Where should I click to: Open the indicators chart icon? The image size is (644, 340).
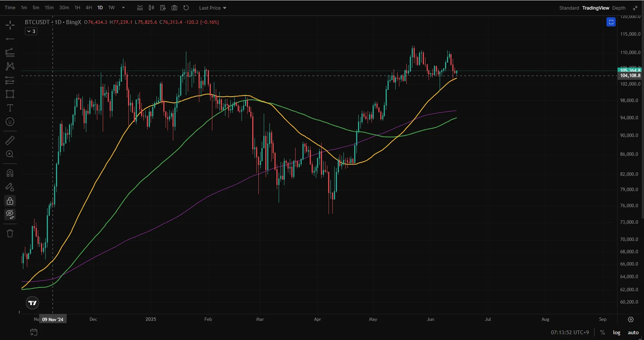pyautogui.click(x=140, y=8)
